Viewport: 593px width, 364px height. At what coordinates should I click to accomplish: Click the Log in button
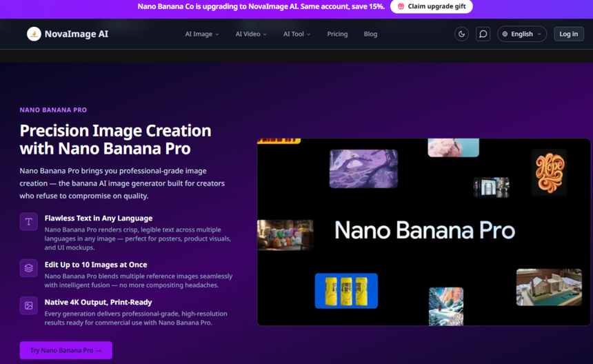(569, 34)
